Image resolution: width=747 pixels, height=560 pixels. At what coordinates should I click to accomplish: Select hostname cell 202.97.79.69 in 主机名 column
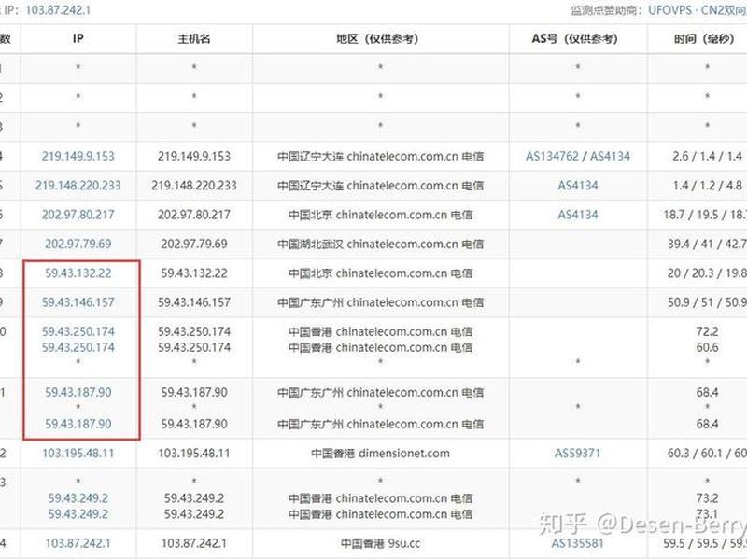(x=194, y=244)
